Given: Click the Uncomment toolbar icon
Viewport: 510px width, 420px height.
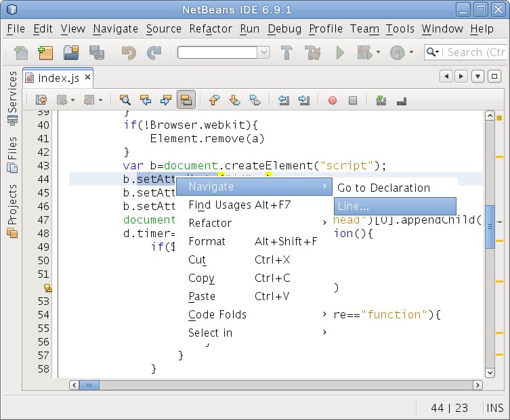Looking at the screenshot, I should click(402, 101).
